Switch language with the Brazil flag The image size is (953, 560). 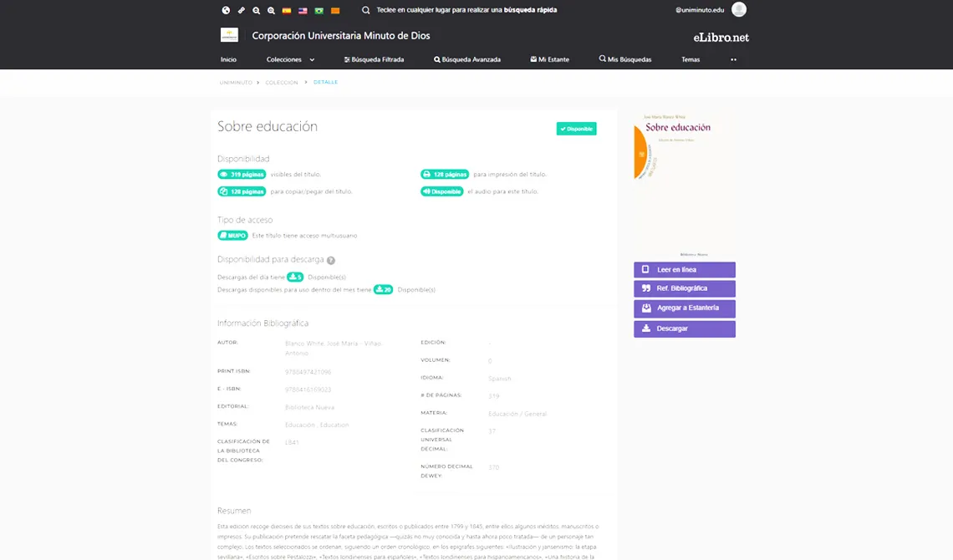(319, 10)
